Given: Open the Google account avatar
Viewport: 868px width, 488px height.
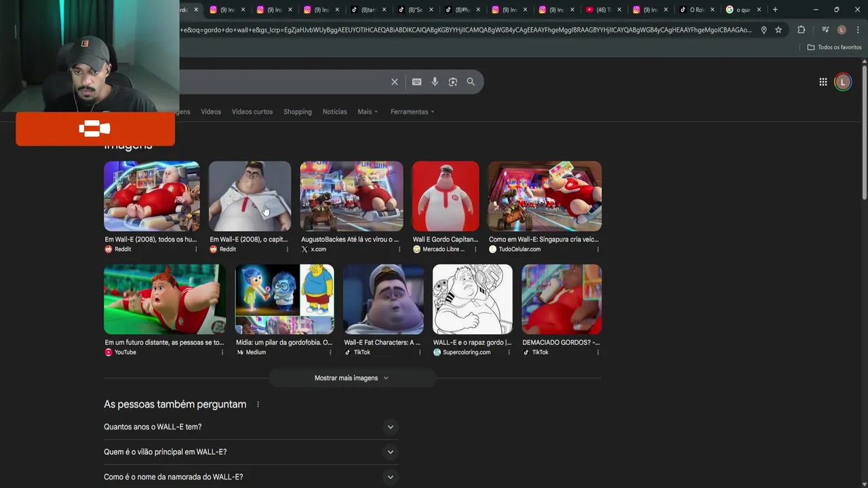Looking at the screenshot, I should coord(843,82).
